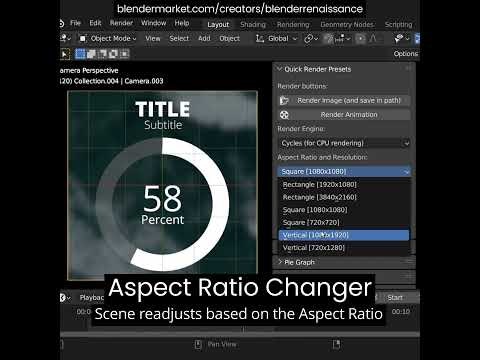
Task: Click Render Image (and save in path)
Action: tap(344, 100)
